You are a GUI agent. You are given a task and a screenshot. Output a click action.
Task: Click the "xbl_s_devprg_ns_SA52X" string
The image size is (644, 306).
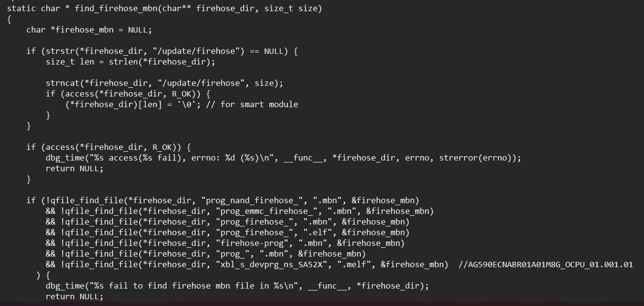(273, 265)
